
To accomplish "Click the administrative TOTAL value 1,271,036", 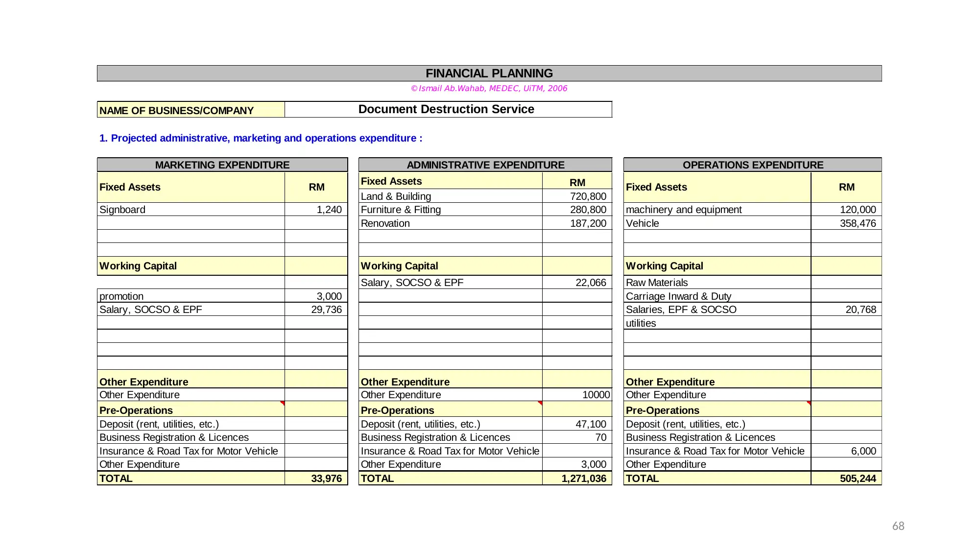I will (x=584, y=479).
